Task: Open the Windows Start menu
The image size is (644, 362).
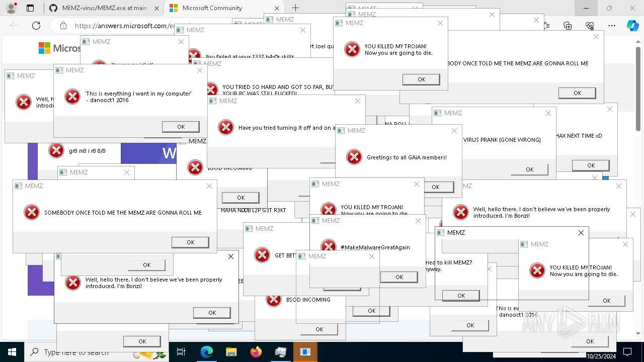Action: (x=12, y=352)
